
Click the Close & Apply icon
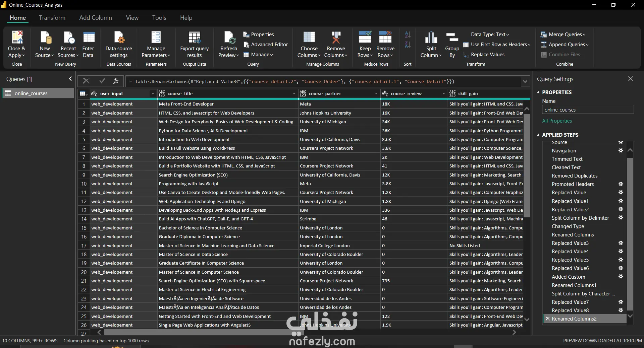17,37
